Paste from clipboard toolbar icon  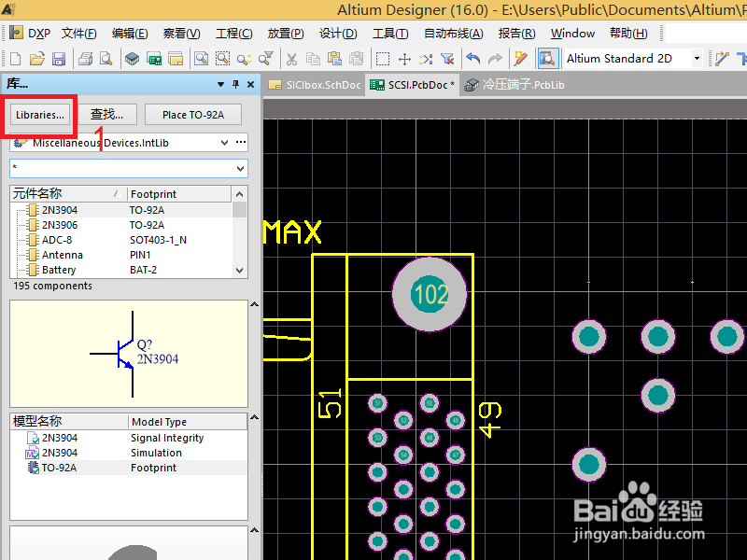[x=334, y=59]
